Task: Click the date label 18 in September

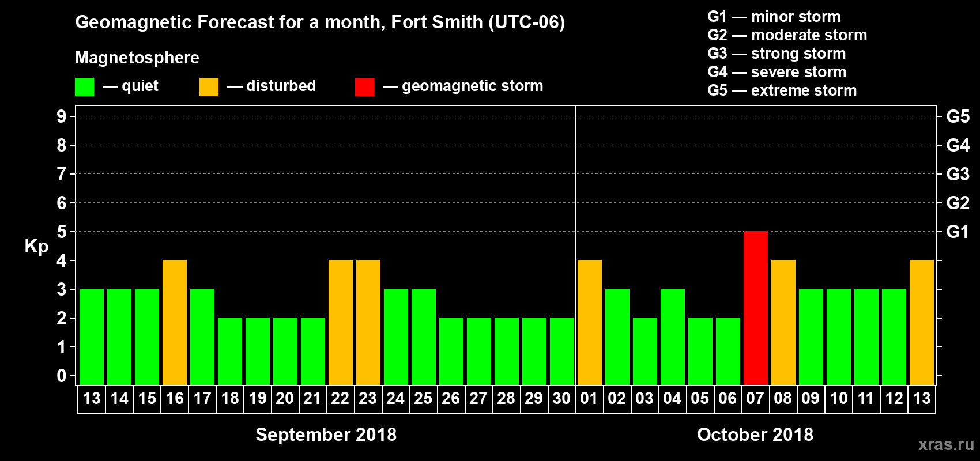Action: (x=230, y=398)
